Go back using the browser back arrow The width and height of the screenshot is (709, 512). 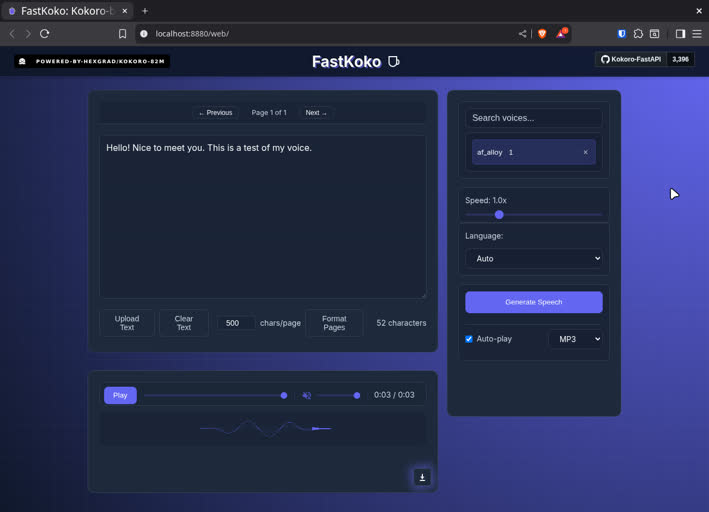coord(12,34)
